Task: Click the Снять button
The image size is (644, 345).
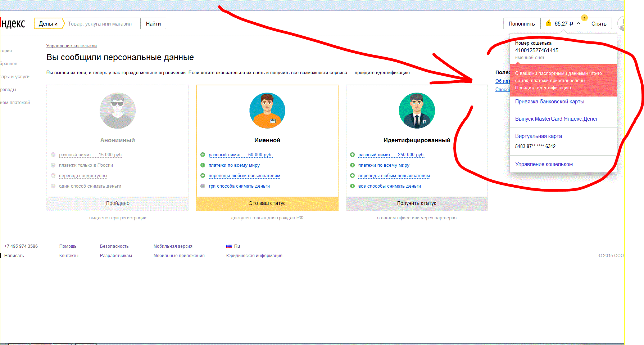Action: tap(599, 24)
